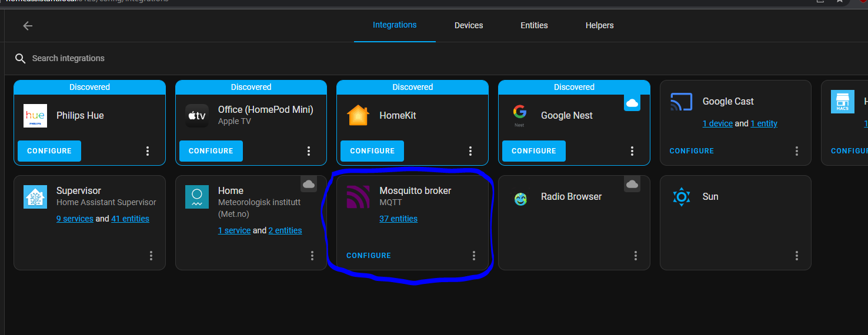Image resolution: width=868 pixels, height=335 pixels.
Task: Focus the Search integrations field
Action: [435, 58]
